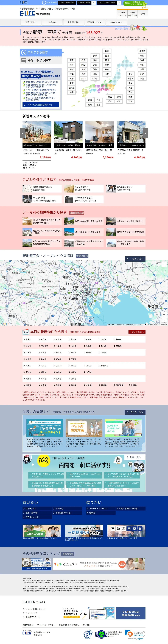Viewport: 168px width, 644px height.
Task: Click the footer E-LIFE produced-by logo
Action: [x=27, y=633]
